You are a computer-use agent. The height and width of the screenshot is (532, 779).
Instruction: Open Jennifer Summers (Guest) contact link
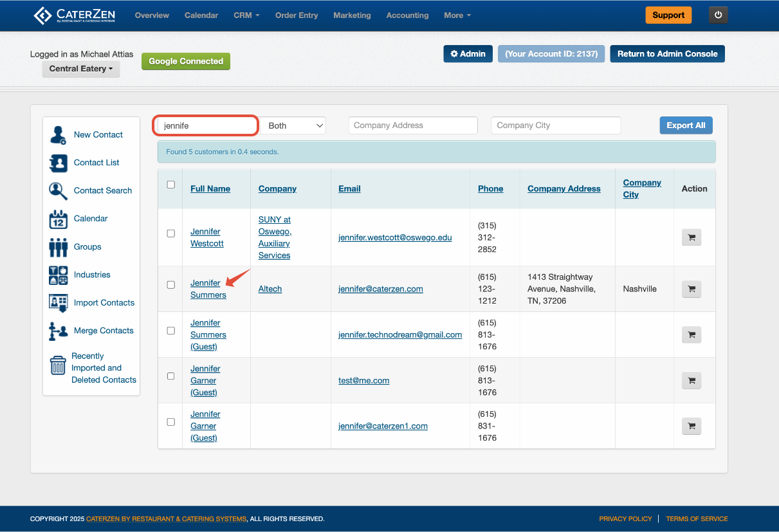point(208,335)
